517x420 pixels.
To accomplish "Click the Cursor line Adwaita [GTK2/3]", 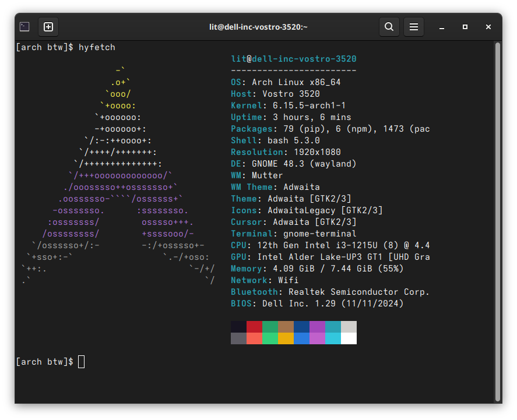I will pyautogui.click(x=293, y=222).
